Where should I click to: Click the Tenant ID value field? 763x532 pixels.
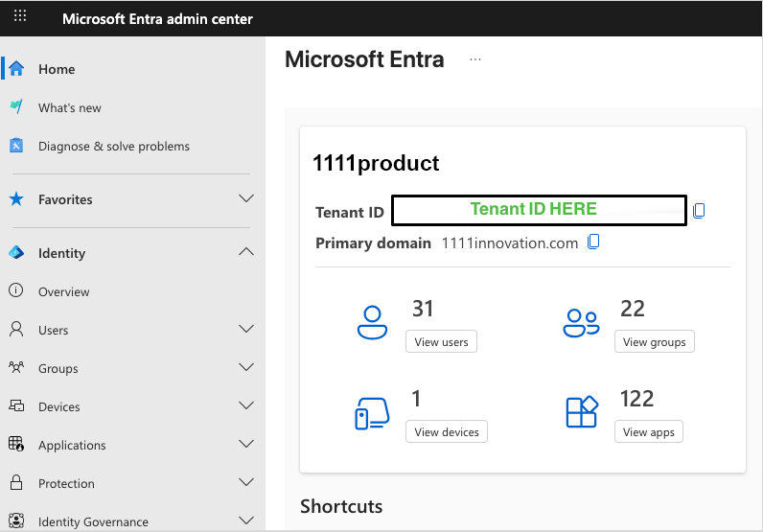click(539, 210)
